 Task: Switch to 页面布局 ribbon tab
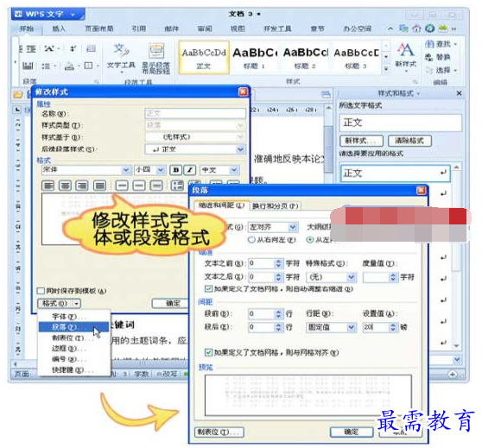99,28
